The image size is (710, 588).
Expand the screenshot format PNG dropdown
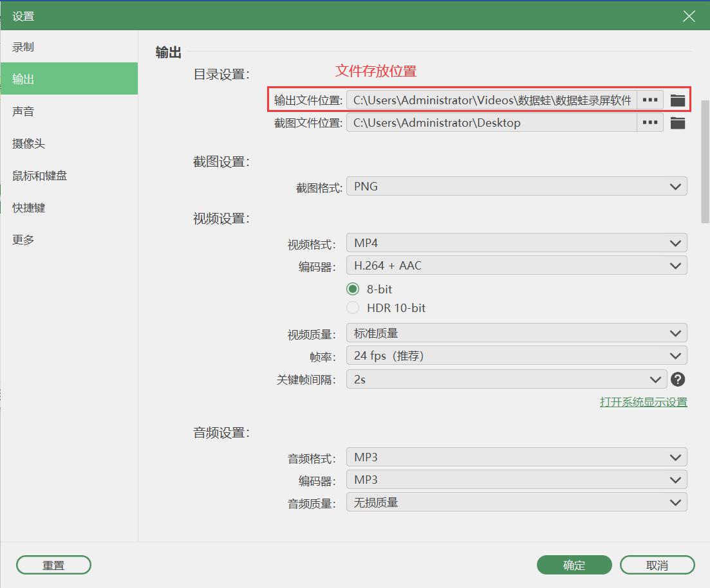point(517,187)
